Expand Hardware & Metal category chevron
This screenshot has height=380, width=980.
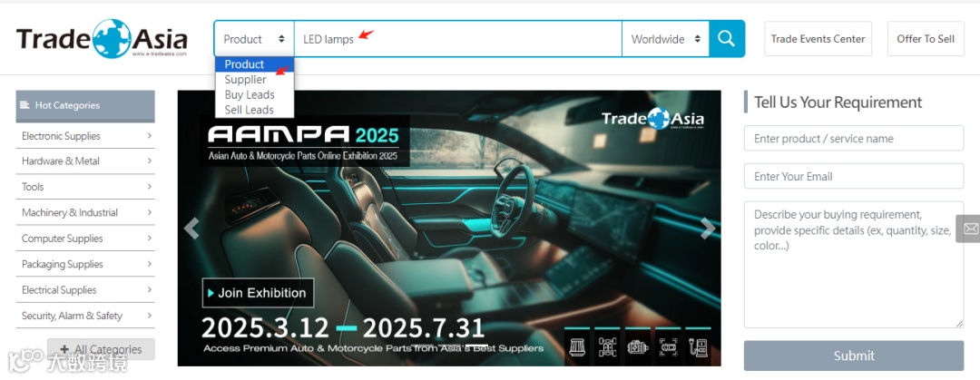pyautogui.click(x=150, y=161)
